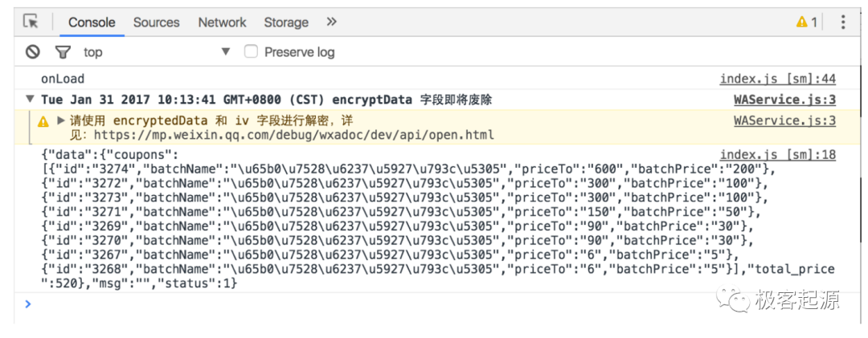868x338 pixels.
Task: Click the warning count triangle icon
Action: click(801, 22)
